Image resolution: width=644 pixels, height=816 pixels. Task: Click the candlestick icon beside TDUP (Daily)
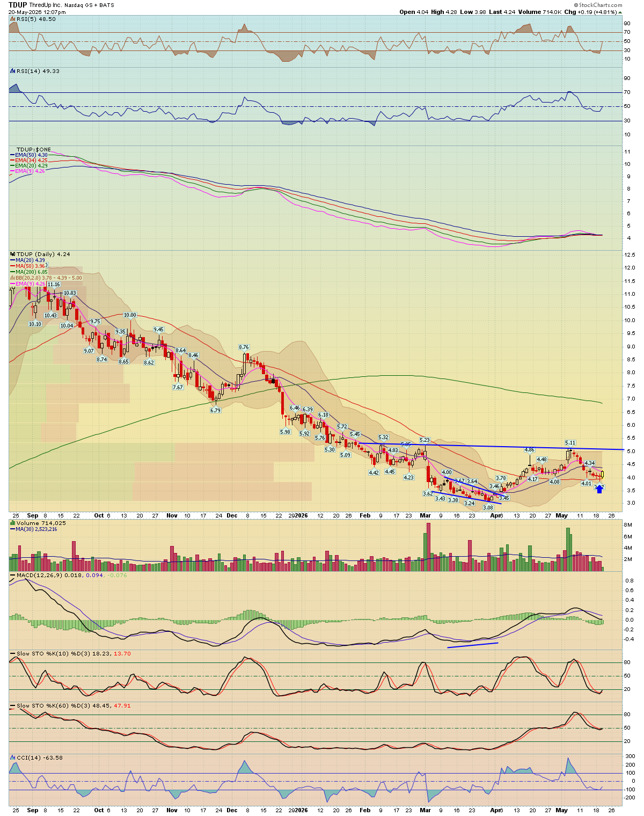12,254
